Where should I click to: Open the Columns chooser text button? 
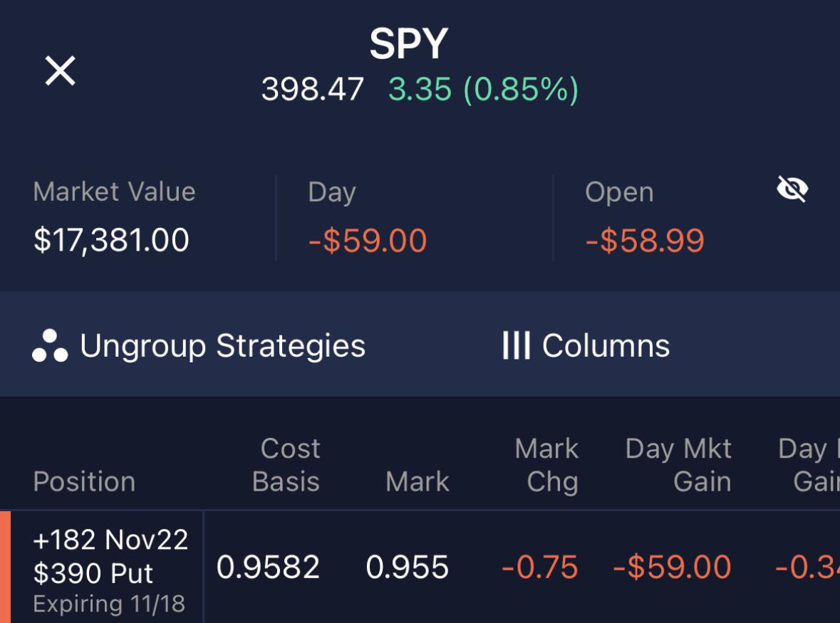coord(606,346)
